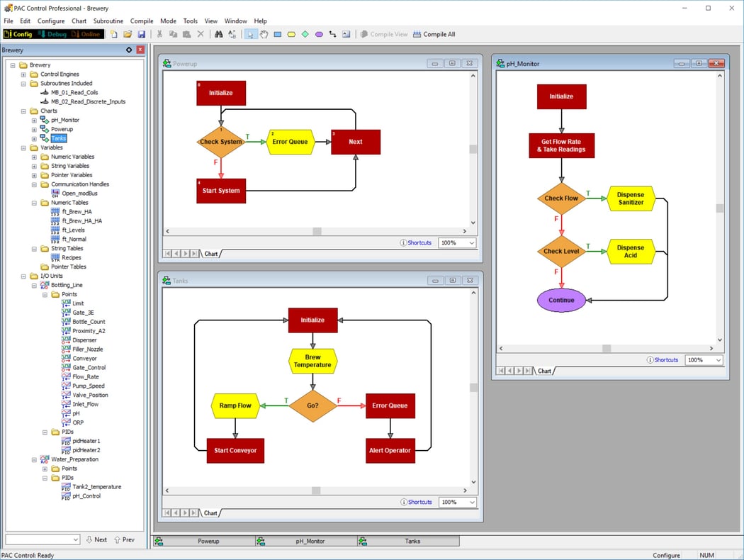This screenshot has width=744, height=560.
Task: Select the Action Block drawing tool
Action: point(278,34)
